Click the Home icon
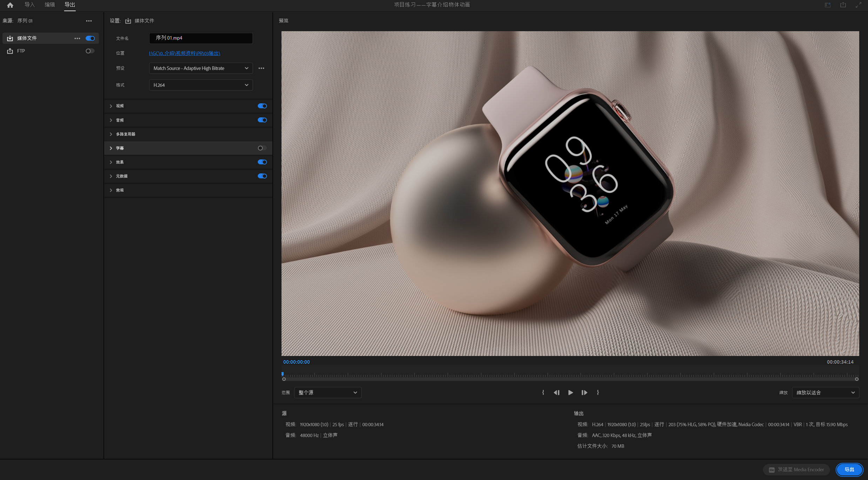The image size is (868, 480). click(x=10, y=5)
